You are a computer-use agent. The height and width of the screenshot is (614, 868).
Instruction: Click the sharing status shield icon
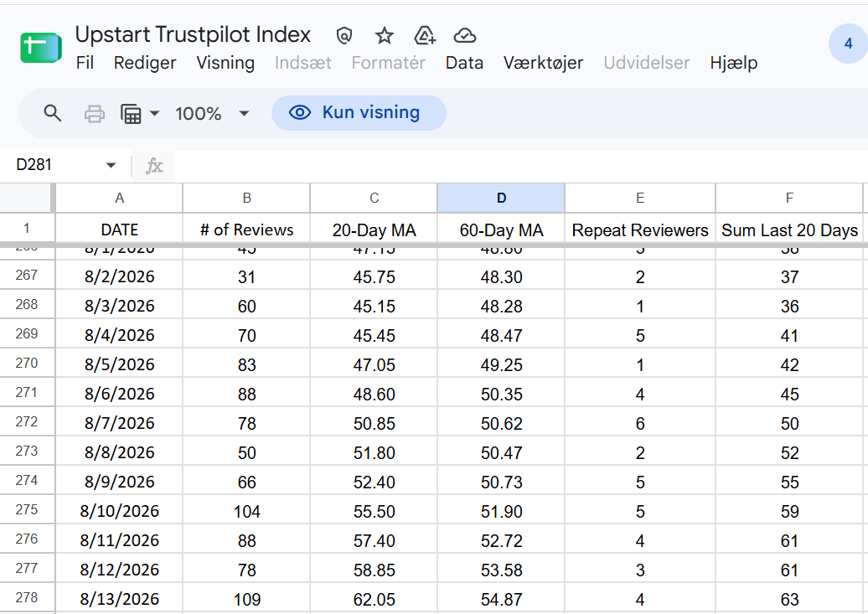[344, 36]
